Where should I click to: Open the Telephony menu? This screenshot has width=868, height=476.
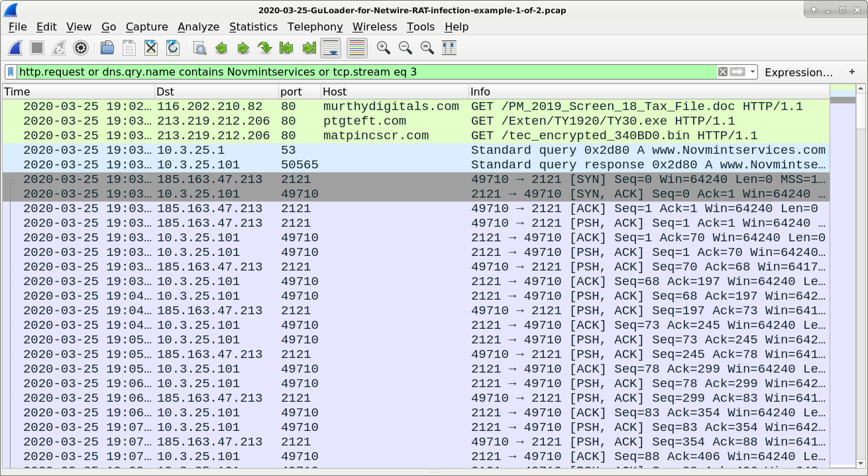point(315,27)
